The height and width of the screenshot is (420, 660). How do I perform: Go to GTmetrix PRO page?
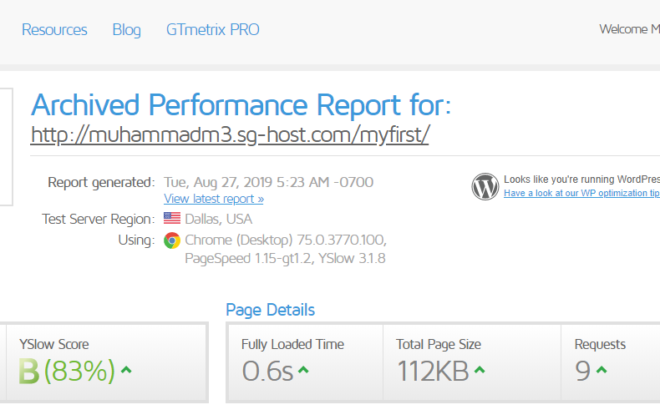pyautogui.click(x=213, y=29)
